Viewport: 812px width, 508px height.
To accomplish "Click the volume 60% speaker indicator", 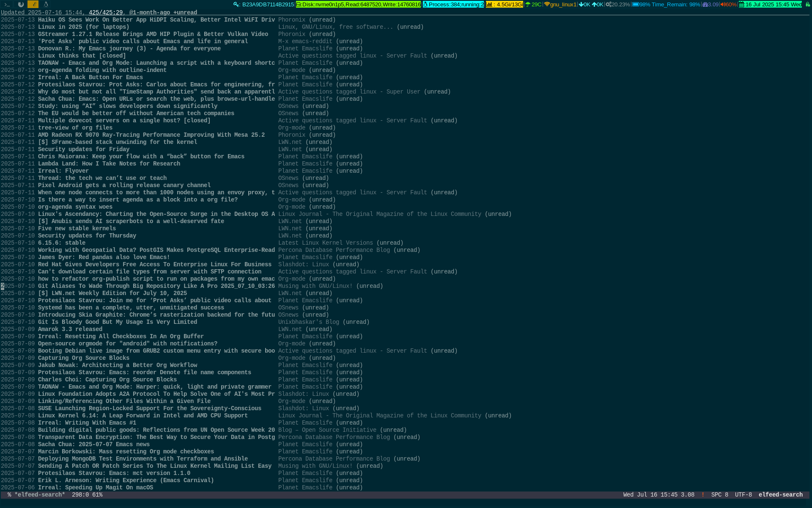I will (x=728, y=4).
